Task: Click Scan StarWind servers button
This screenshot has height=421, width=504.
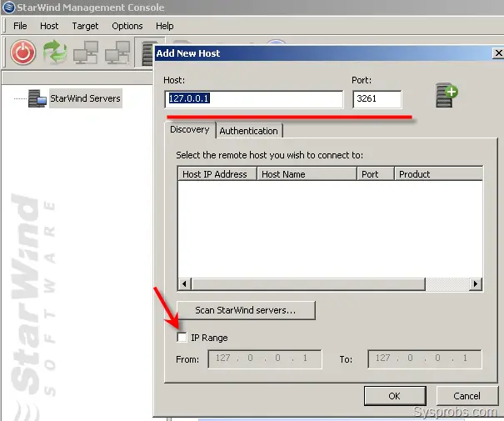Action: tap(246, 310)
